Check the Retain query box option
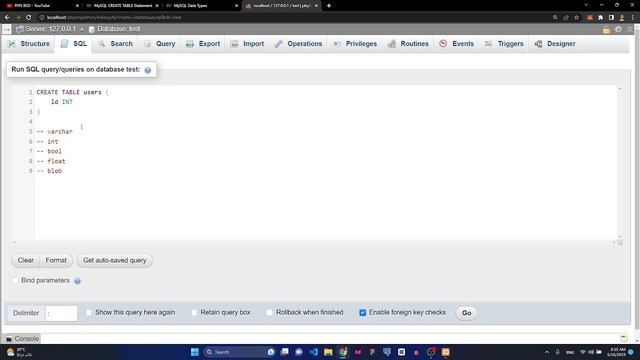Viewport: 640px width, 360px height. (194, 312)
